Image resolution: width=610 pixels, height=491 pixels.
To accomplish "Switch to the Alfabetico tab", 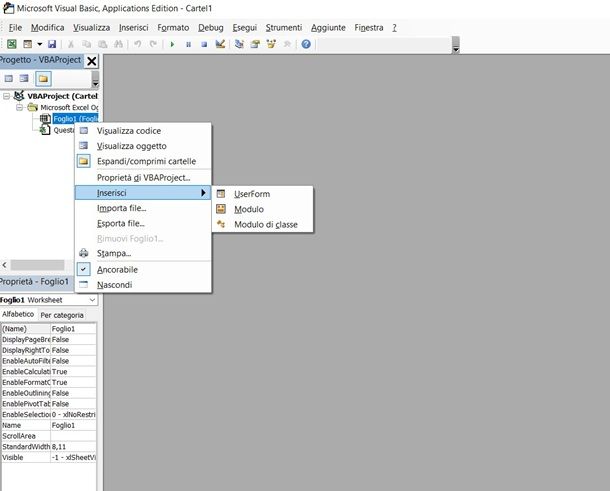I will click(18, 314).
